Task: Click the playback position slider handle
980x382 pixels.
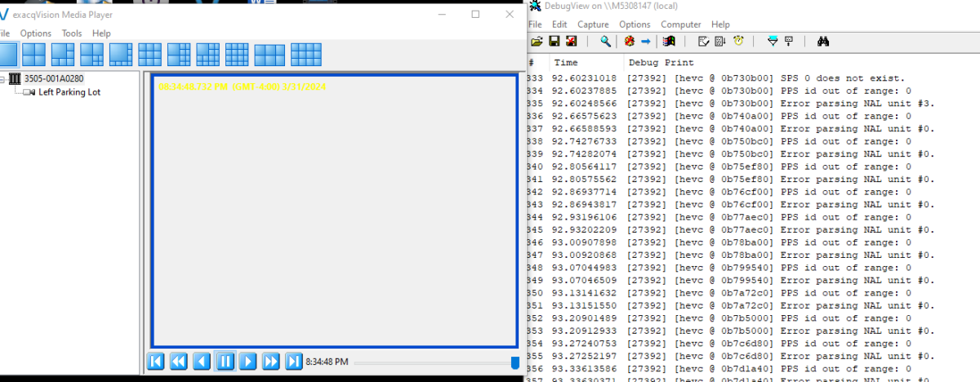Action: 514,362
